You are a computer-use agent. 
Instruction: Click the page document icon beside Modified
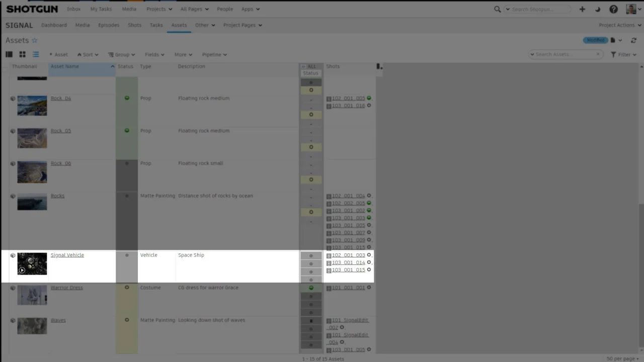tap(613, 40)
